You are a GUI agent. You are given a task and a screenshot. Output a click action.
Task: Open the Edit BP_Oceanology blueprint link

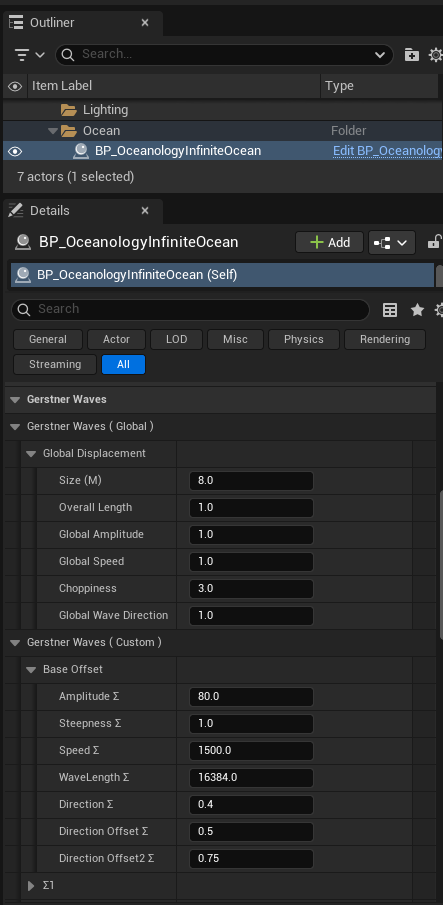388,151
